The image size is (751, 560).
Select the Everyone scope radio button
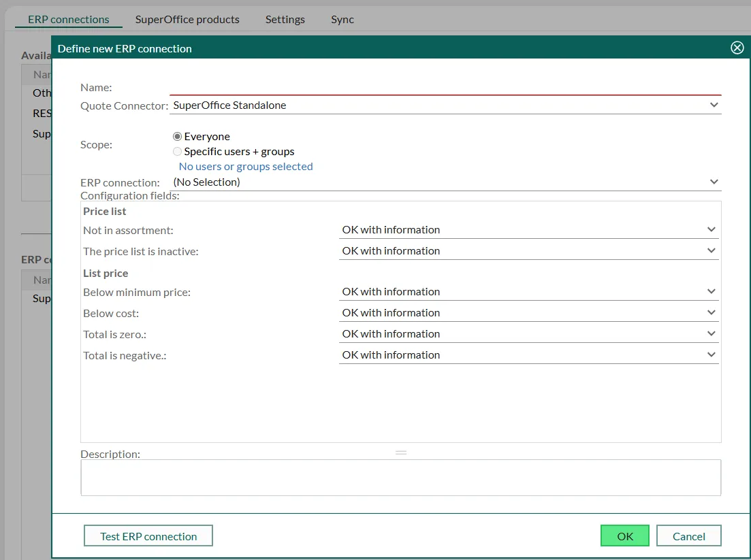tap(178, 137)
